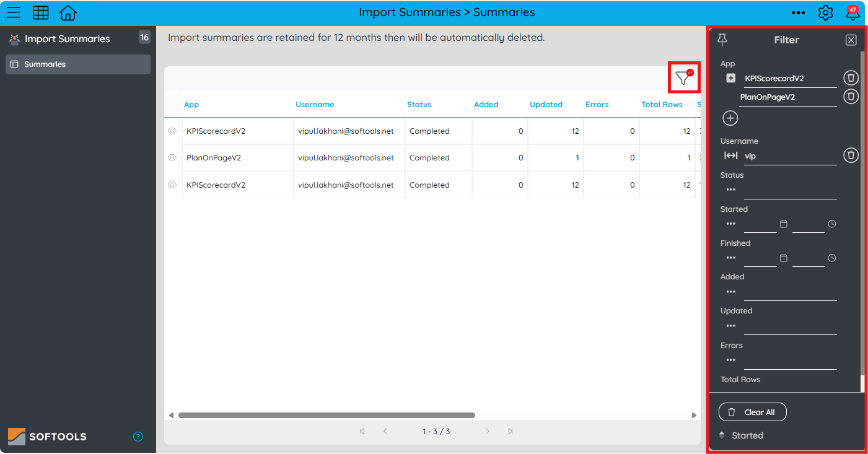Remove the KPIScorecardV2 app filter
868x454 pixels.
(851, 77)
